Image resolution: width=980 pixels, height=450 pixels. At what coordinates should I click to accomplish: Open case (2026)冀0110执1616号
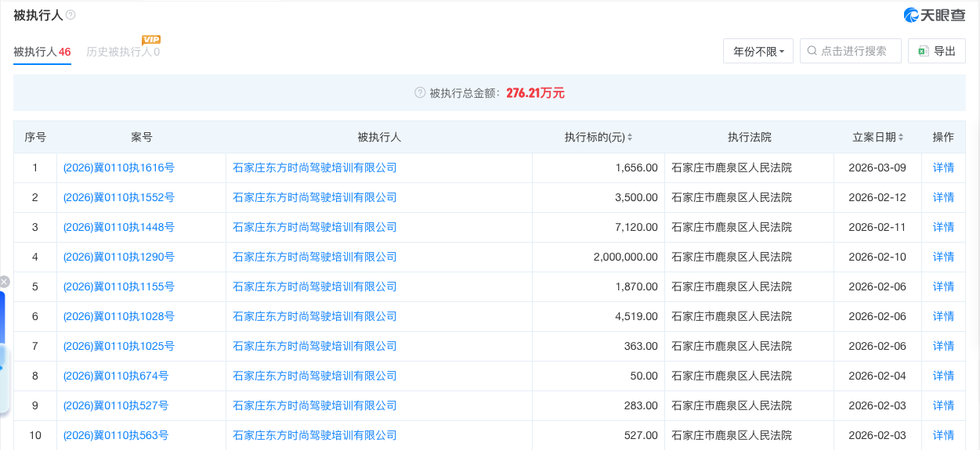[118, 167]
